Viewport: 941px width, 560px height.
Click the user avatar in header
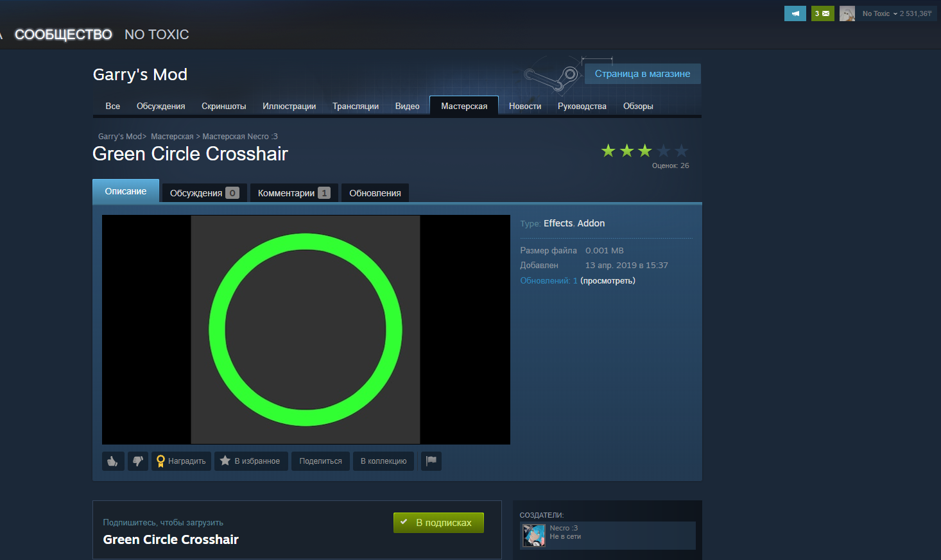(x=847, y=13)
